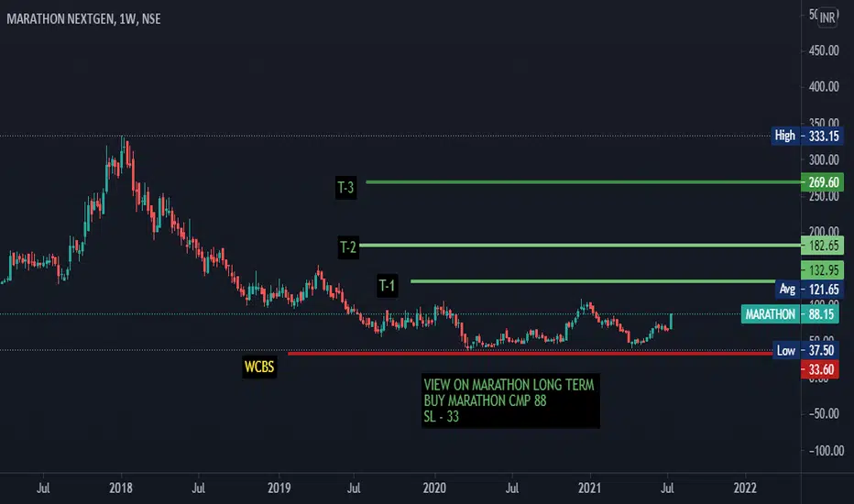Click the MARATHON 88.15 last price label
The width and height of the screenshot is (854, 504).
[790, 314]
